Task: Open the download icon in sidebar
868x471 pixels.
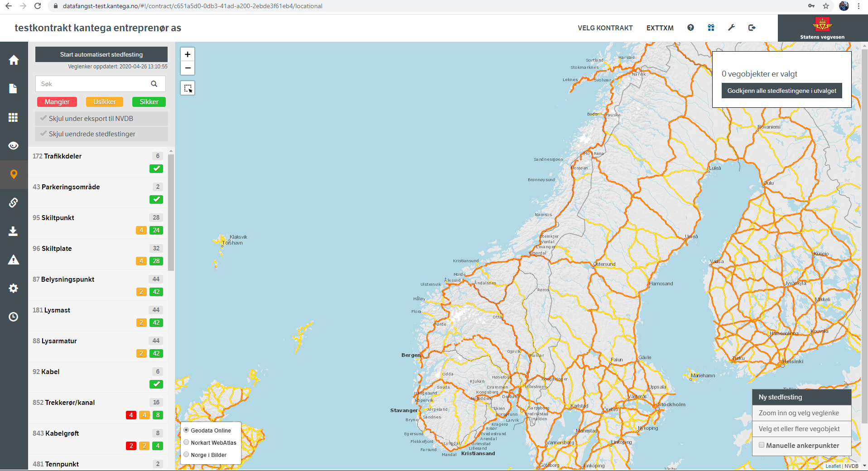Action: pos(14,231)
